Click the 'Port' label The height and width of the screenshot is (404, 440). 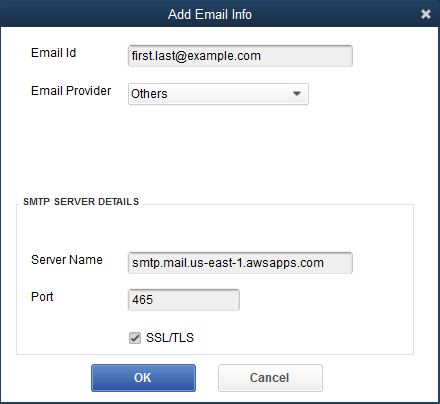[42, 297]
